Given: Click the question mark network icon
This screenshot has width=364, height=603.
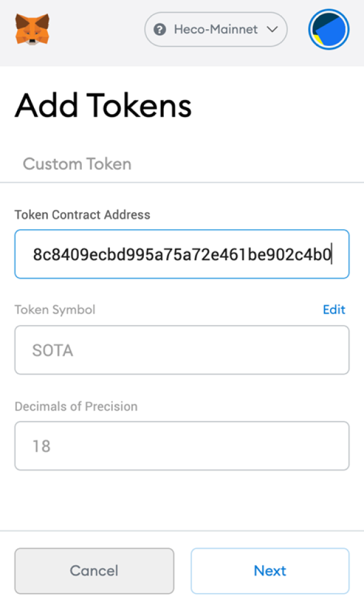Looking at the screenshot, I should [x=160, y=29].
